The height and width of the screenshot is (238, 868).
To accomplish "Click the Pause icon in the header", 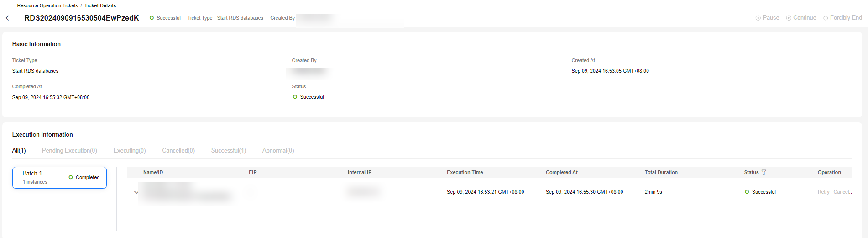I will click(758, 18).
